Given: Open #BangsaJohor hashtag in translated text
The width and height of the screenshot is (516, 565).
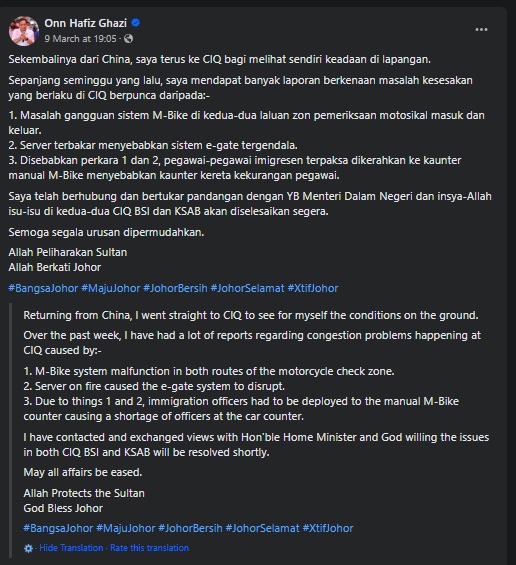Looking at the screenshot, I should (58, 528).
